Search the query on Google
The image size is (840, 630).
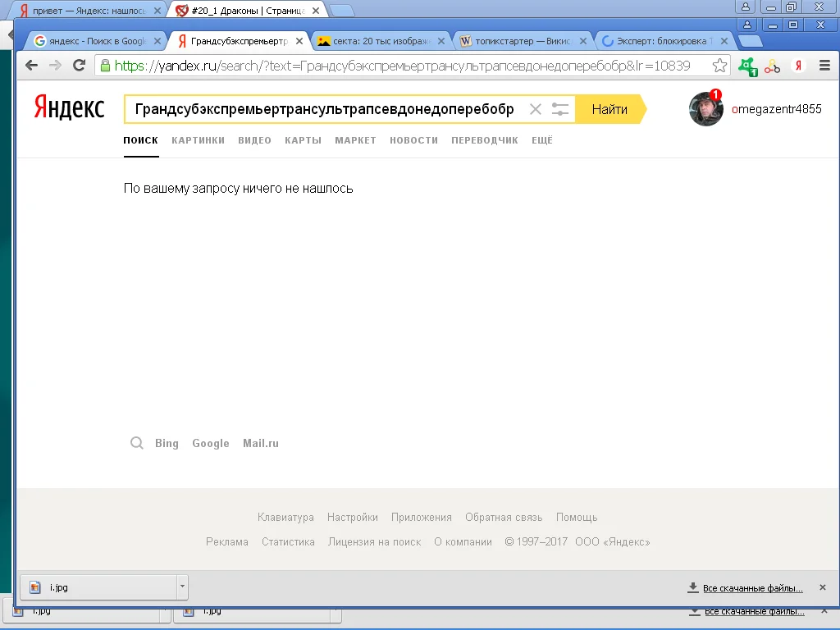[211, 443]
